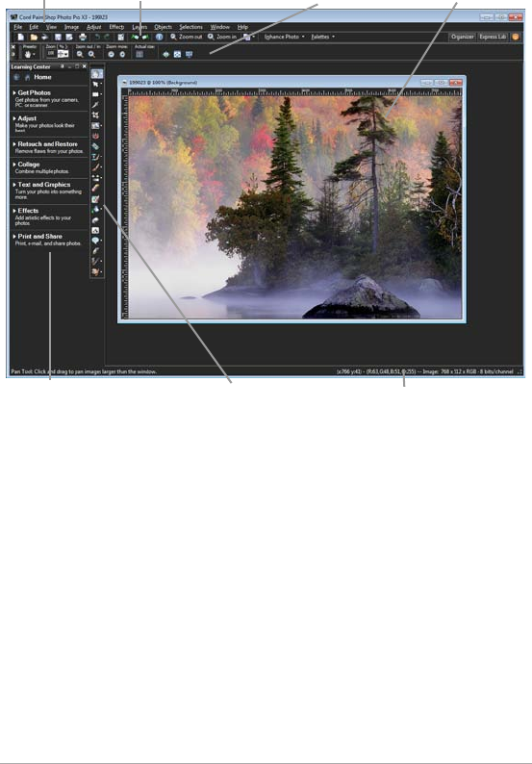
Task: Click the New image icon
Action: 21,37
